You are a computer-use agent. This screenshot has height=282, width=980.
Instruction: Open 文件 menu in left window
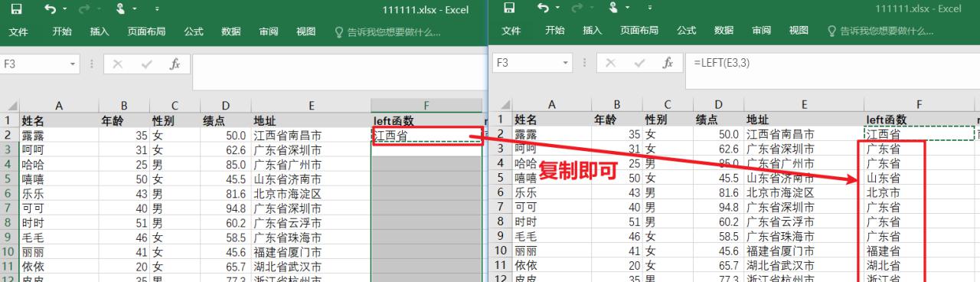[18, 31]
